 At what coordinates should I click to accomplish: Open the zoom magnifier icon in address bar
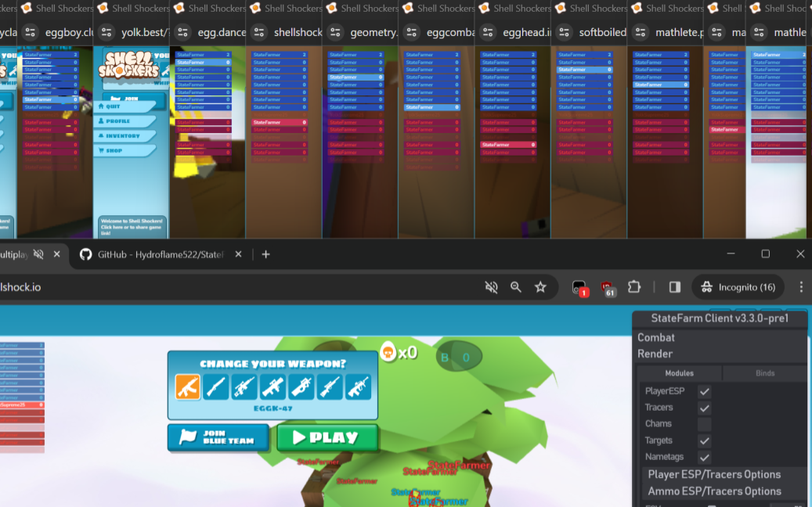pyautogui.click(x=516, y=287)
